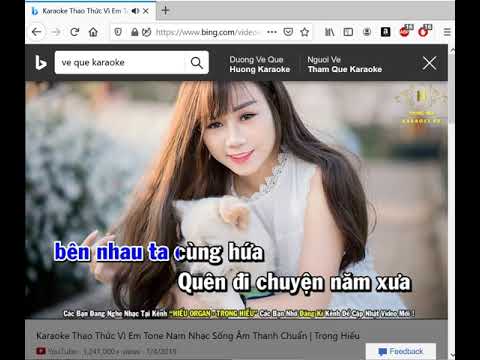Click the karaoke video player
This screenshot has width=480, height=360.
click(x=236, y=200)
